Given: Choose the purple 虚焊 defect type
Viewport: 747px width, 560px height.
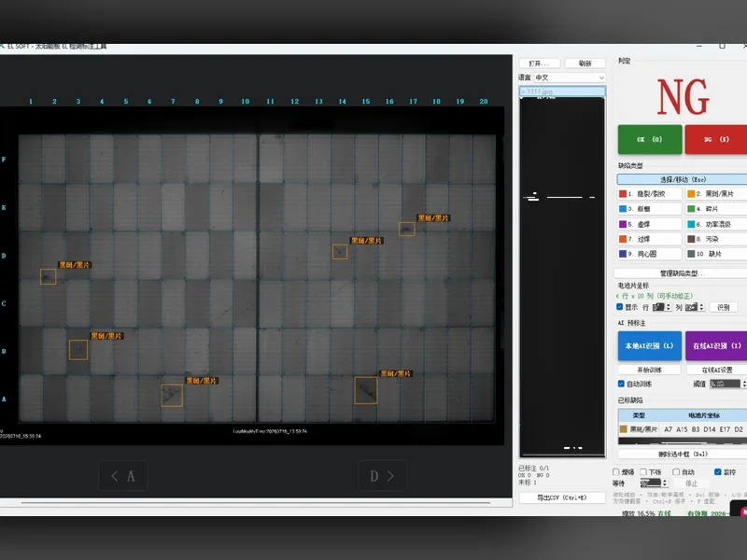Looking at the screenshot, I should tap(649, 224).
